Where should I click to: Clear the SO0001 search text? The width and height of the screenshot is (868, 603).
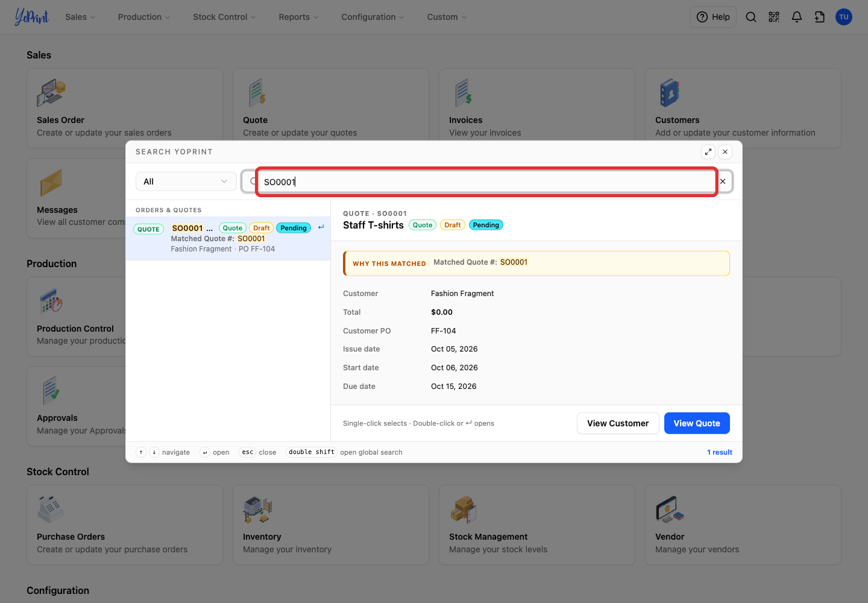tap(723, 182)
